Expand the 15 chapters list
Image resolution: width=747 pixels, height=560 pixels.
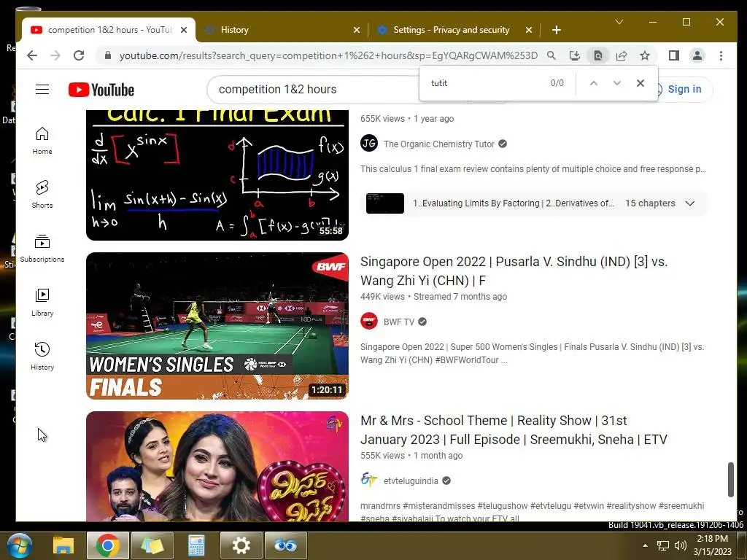tap(689, 203)
